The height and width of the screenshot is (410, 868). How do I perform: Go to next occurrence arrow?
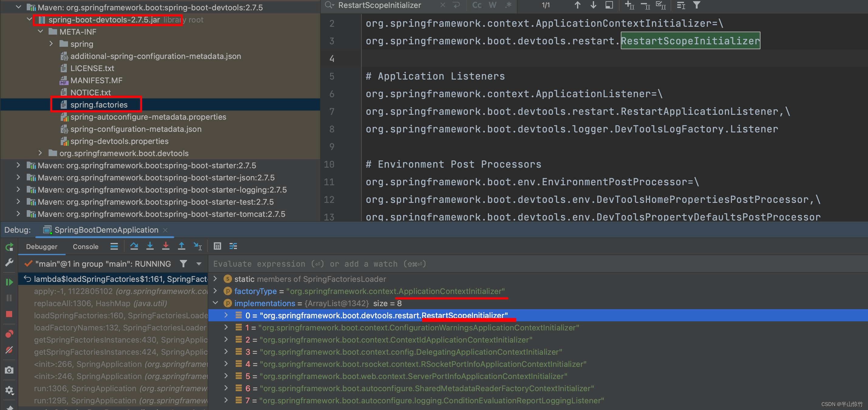(593, 5)
